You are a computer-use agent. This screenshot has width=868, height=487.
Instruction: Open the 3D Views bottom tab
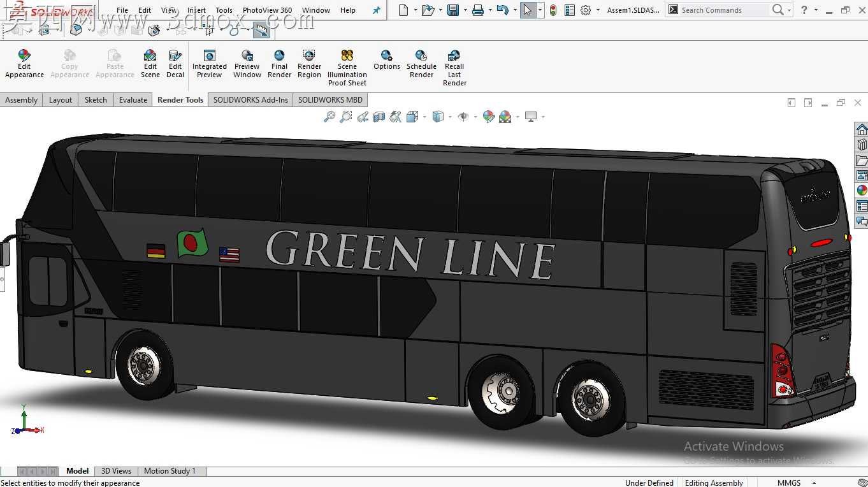tap(116, 471)
